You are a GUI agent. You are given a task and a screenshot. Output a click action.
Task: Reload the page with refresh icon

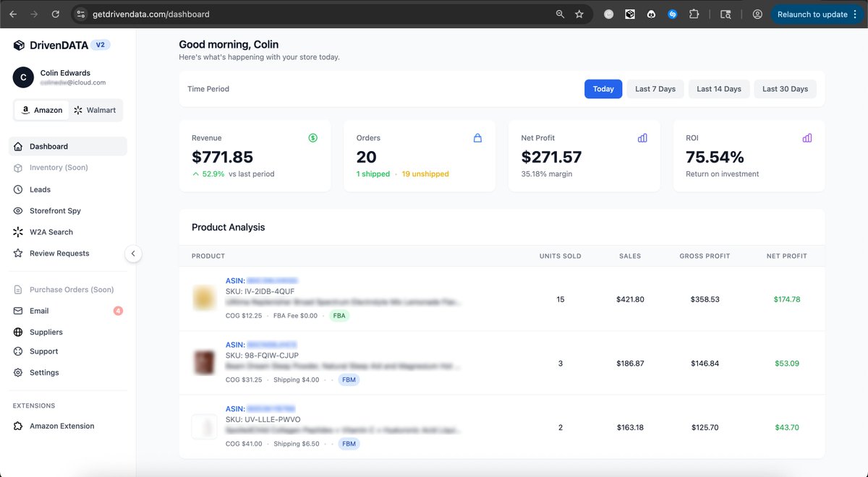pyautogui.click(x=56, y=14)
